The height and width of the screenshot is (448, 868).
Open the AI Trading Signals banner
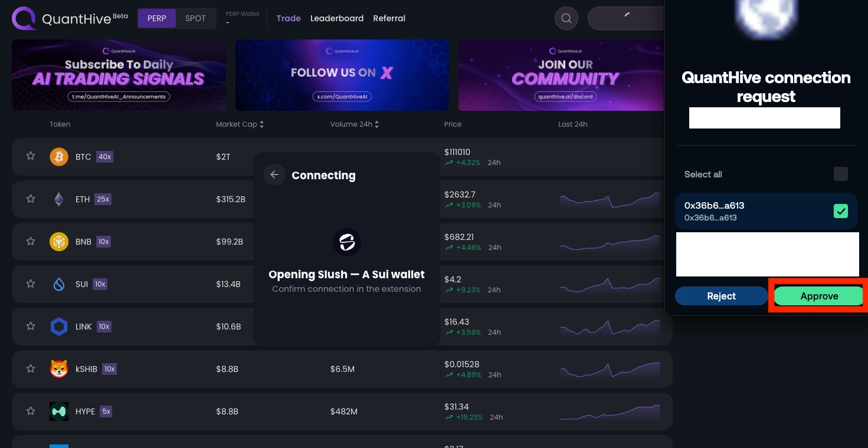119,75
